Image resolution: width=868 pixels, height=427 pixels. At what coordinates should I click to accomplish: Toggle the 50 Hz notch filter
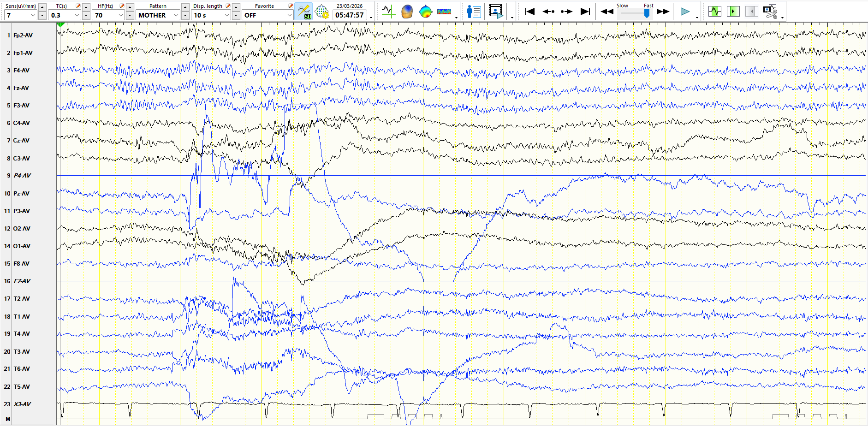point(303,11)
